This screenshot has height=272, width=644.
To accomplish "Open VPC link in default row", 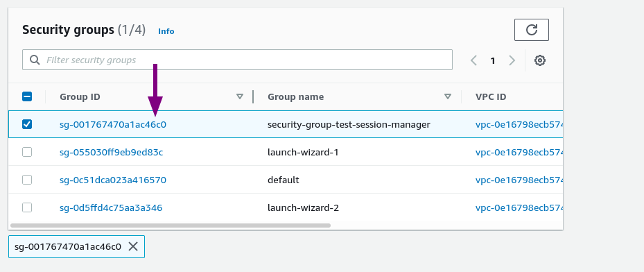I will (x=519, y=180).
